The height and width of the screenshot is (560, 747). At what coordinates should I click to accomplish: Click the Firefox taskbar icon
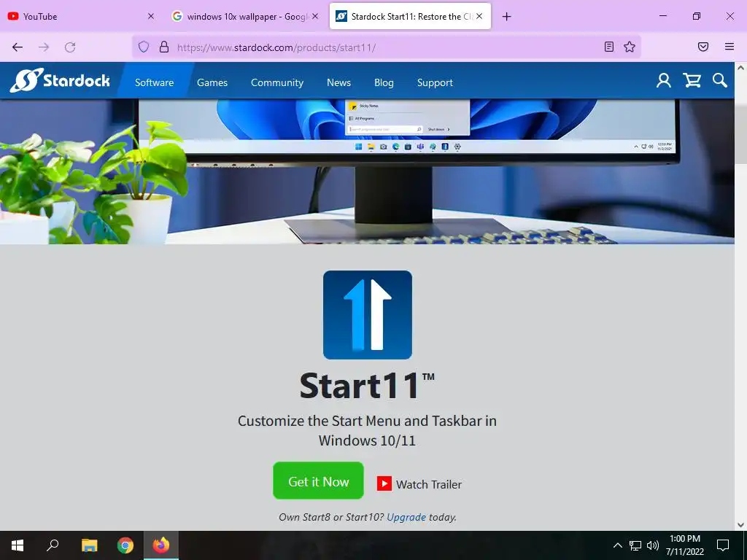tap(161, 545)
